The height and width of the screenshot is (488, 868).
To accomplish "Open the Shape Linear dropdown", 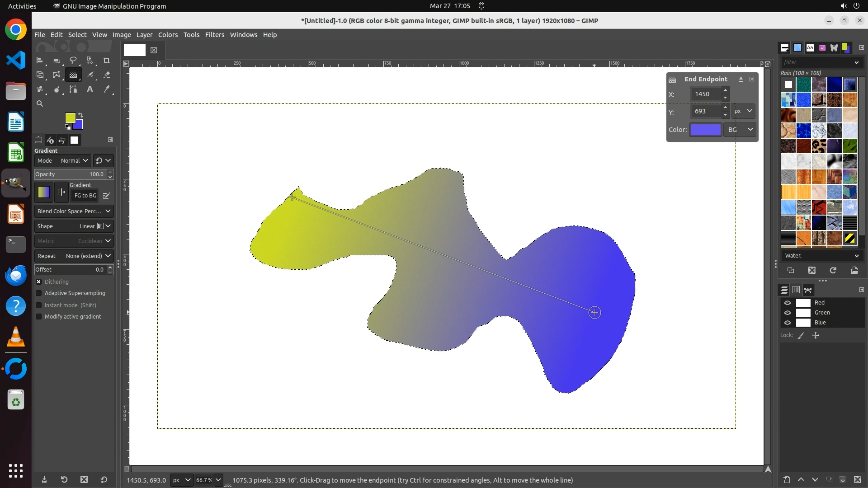I will [74, 226].
